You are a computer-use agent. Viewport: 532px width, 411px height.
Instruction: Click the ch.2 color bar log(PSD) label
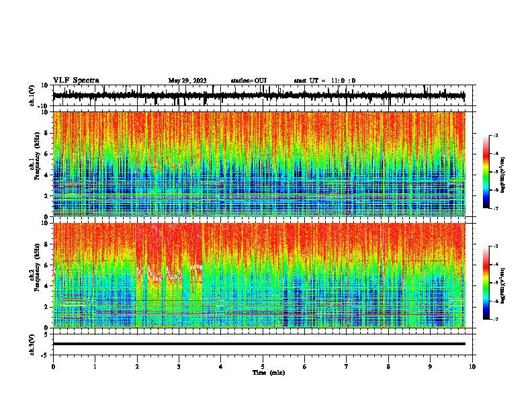pos(503,285)
